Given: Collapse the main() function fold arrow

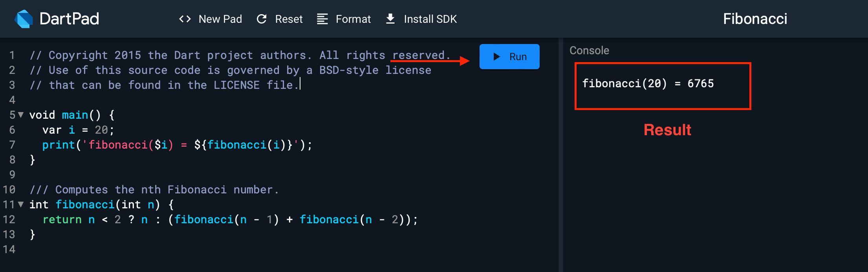Looking at the screenshot, I should point(21,115).
